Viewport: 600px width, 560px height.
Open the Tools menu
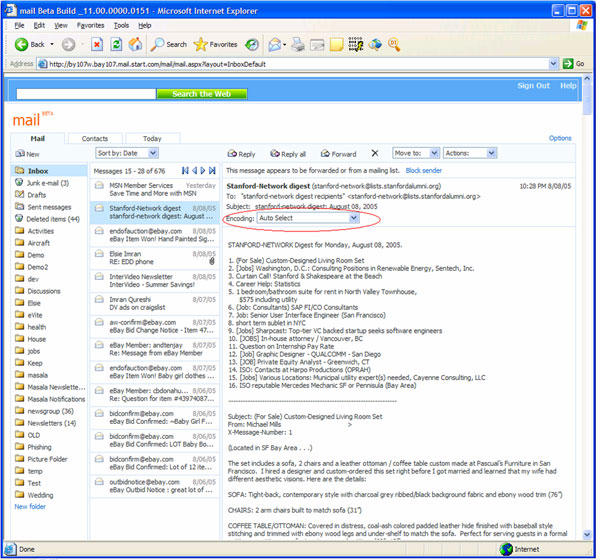pos(121,25)
